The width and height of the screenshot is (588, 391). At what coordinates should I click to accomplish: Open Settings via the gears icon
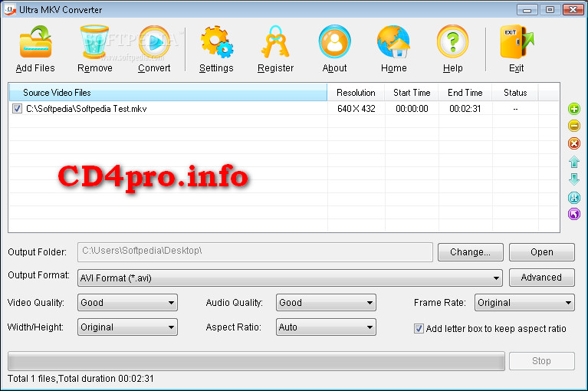point(216,42)
